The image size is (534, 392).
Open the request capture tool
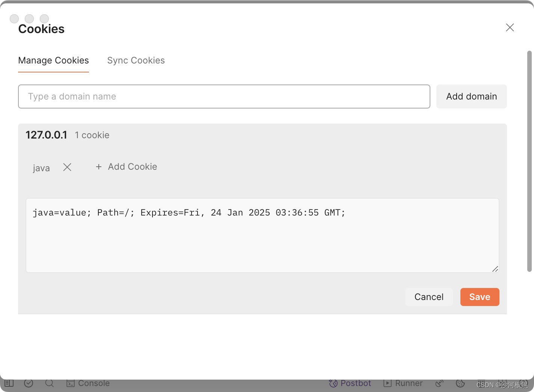point(439,383)
